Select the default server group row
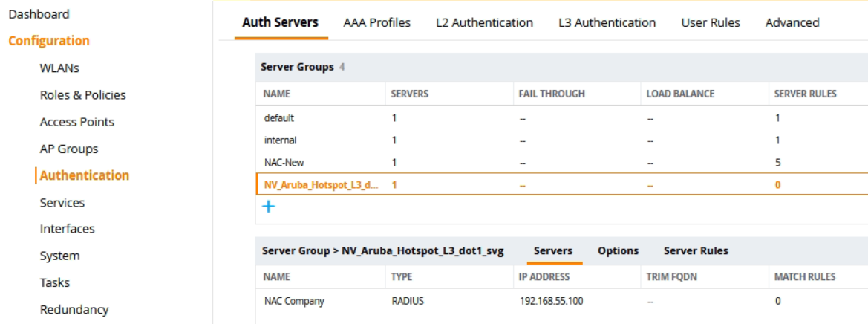The image size is (868, 324). click(279, 117)
